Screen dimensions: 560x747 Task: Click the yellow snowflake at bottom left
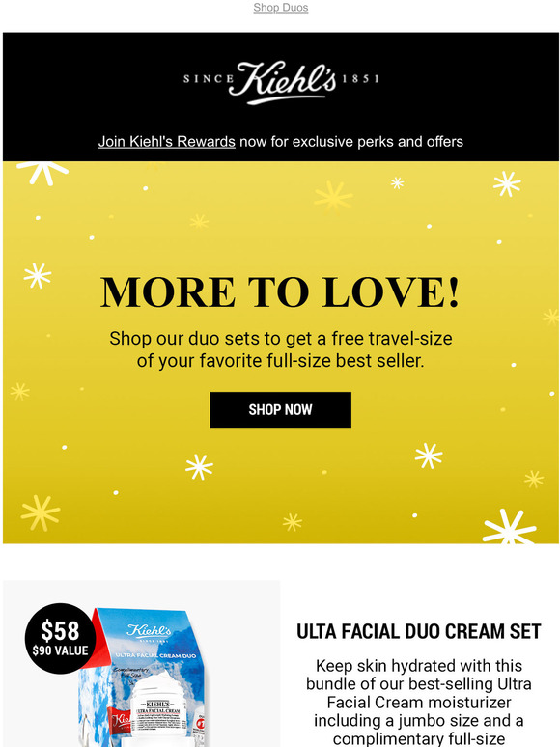[x=41, y=513]
